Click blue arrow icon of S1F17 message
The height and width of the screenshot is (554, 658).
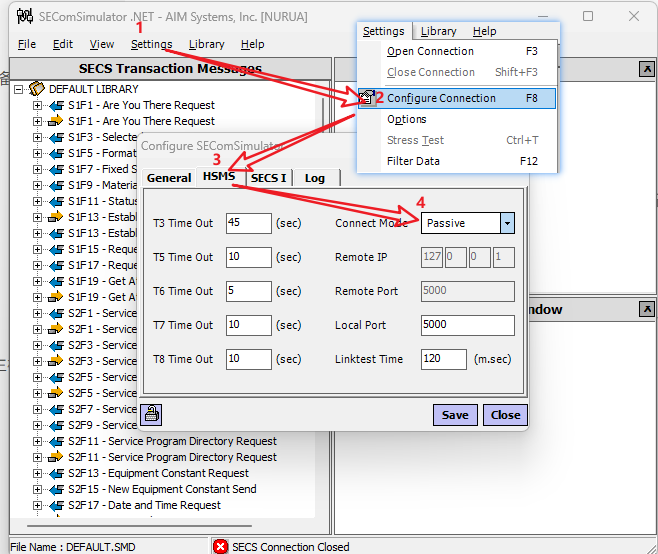pos(56,265)
